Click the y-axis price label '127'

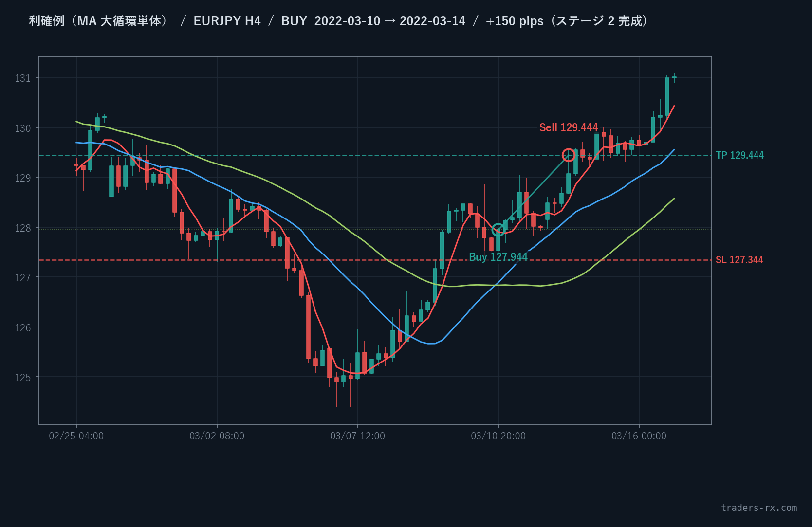pyautogui.click(x=22, y=277)
